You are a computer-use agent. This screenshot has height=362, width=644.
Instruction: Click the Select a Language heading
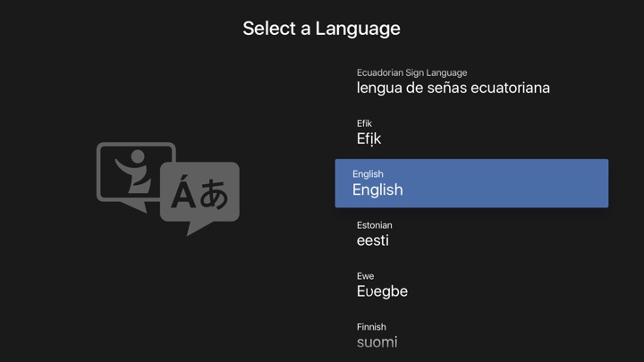click(322, 29)
